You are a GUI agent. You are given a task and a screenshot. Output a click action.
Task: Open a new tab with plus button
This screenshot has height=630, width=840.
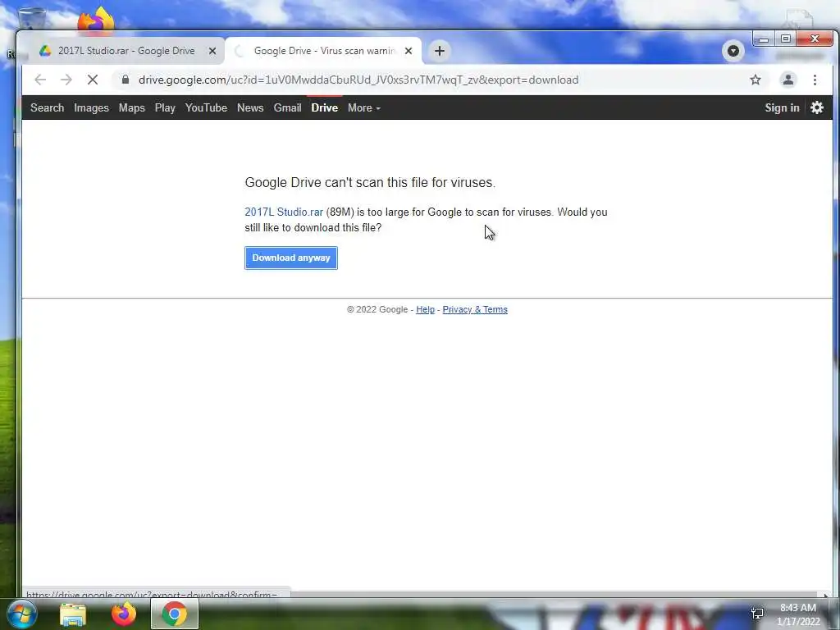click(440, 51)
